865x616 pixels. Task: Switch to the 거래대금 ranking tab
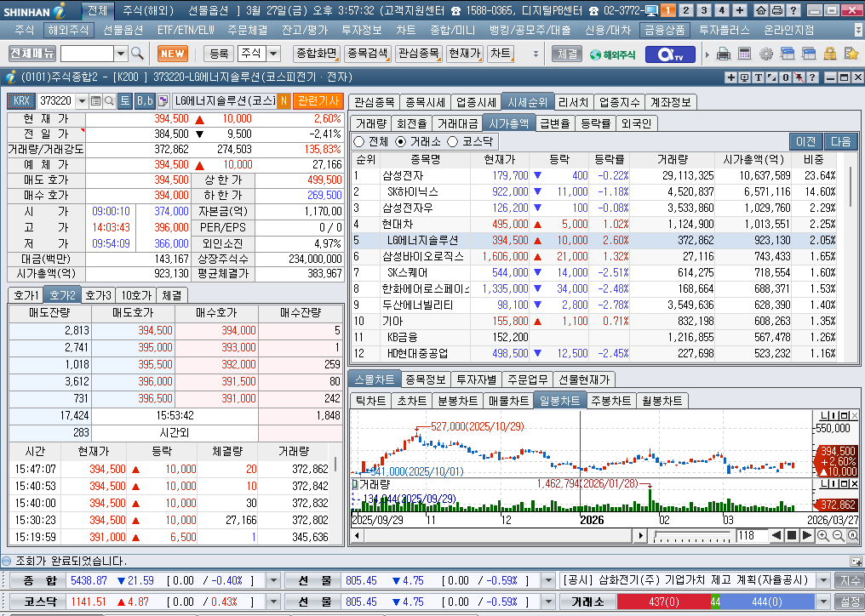pyautogui.click(x=457, y=123)
